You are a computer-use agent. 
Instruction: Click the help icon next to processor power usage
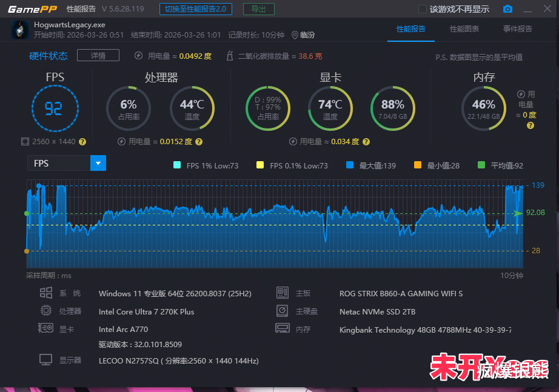click(199, 142)
